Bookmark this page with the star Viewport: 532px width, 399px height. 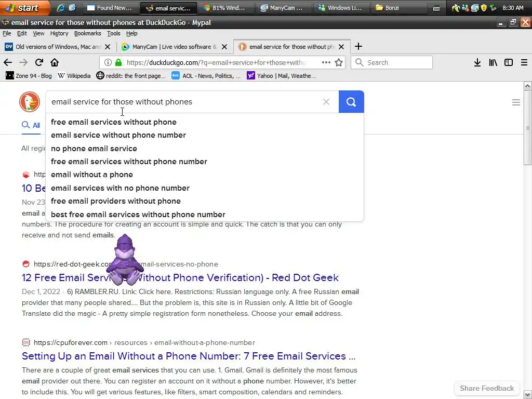[339, 62]
